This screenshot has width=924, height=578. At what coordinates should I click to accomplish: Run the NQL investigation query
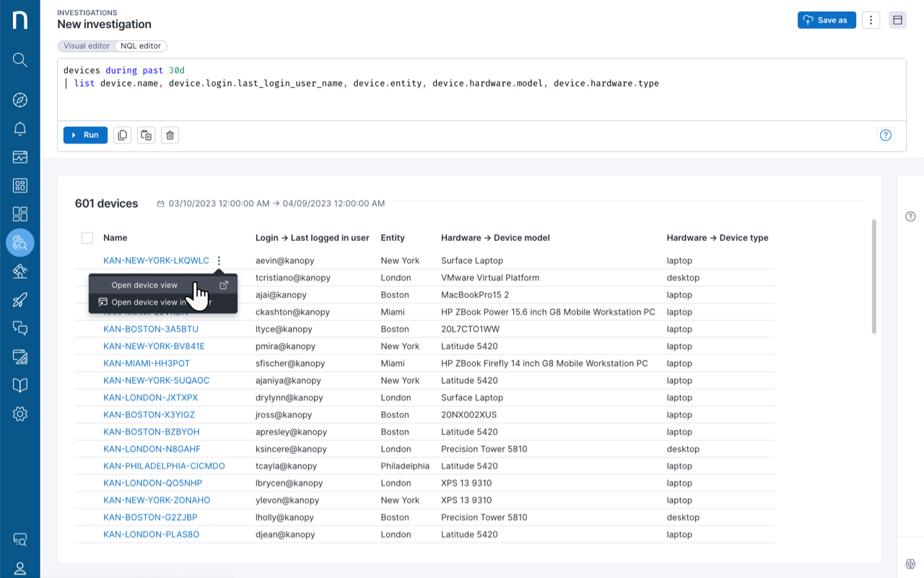tap(85, 135)
